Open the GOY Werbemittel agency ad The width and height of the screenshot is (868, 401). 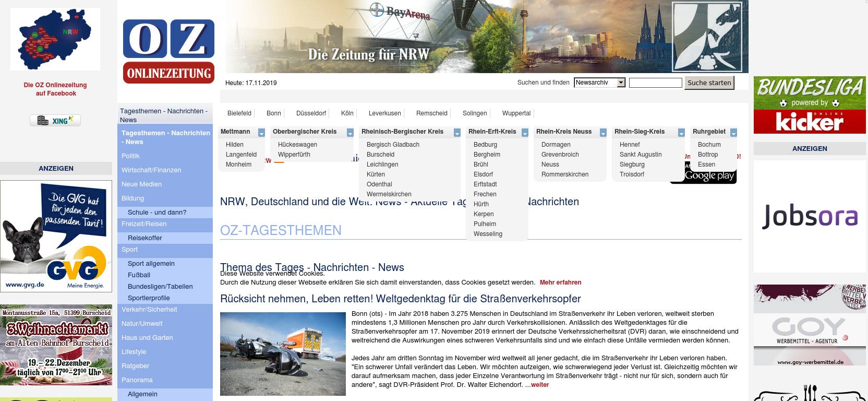point(809,325)
